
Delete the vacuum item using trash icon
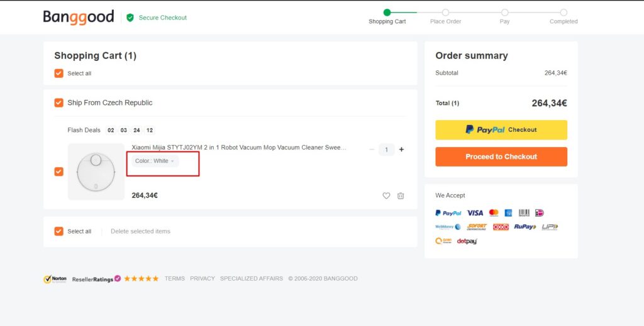[x=401, y=195]
